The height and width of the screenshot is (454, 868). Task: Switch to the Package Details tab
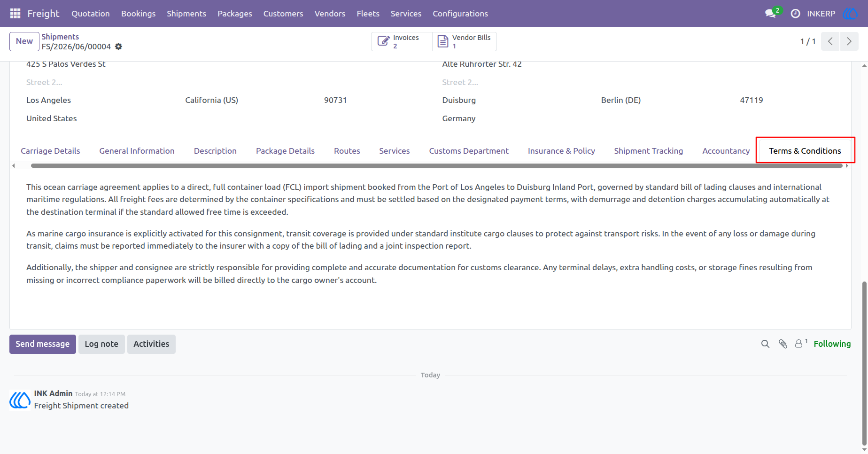285,151
